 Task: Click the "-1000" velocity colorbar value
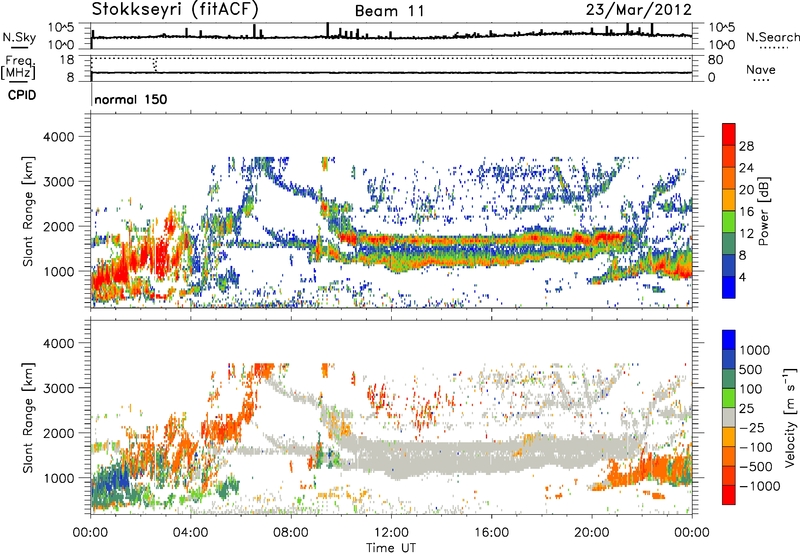(759, 486)
